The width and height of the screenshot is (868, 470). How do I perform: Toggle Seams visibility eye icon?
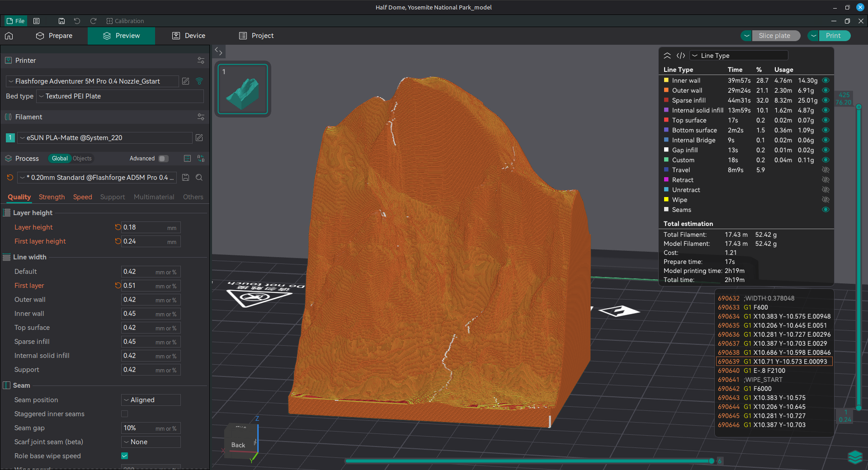click(826, 210)
